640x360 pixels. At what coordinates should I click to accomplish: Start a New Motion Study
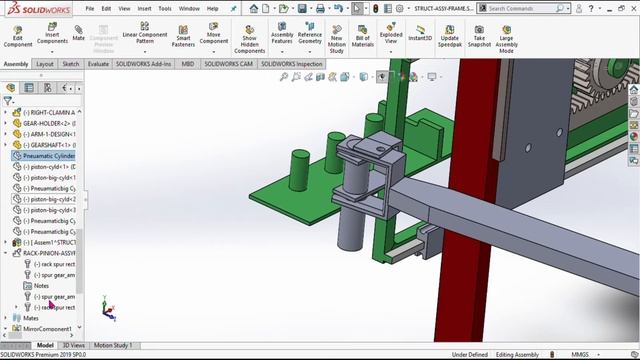tap(336, 39)
